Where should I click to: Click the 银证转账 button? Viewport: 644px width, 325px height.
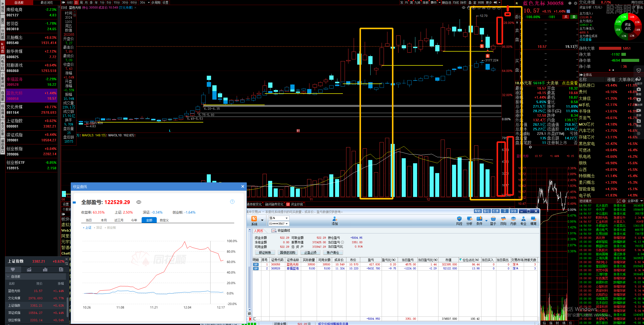pos(265,253)
